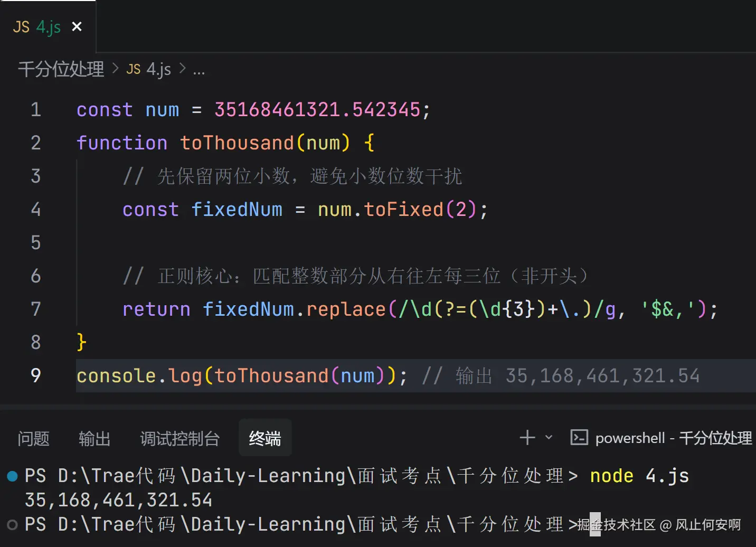Select the 终端 panel tab

click(265, 438)
